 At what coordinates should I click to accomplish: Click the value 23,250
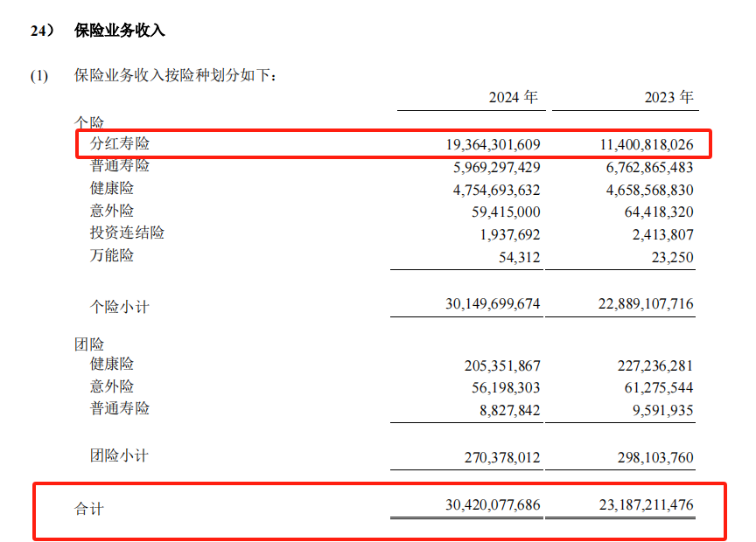673,257
